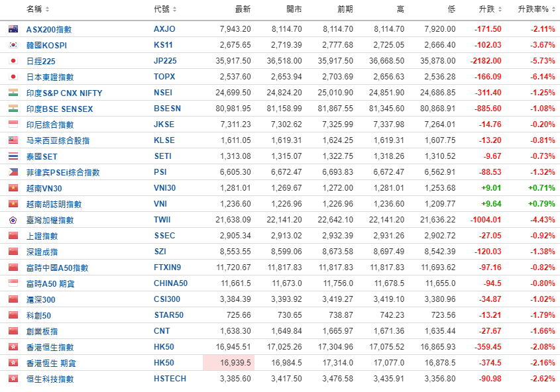Sort table by the 代號 column
This screenshot has height=392, width=560.
(x=165, y=9)
